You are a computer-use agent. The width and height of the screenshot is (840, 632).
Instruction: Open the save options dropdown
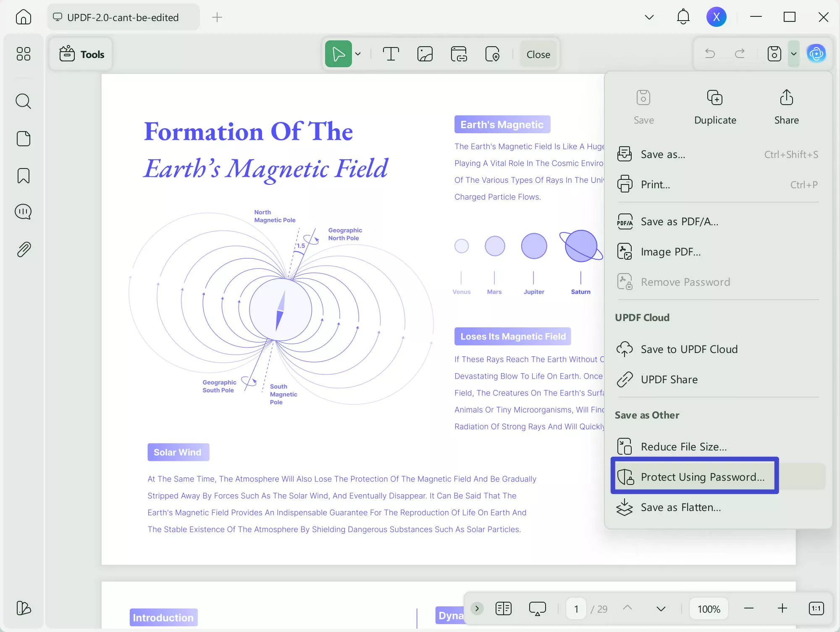tap(793, 54)
